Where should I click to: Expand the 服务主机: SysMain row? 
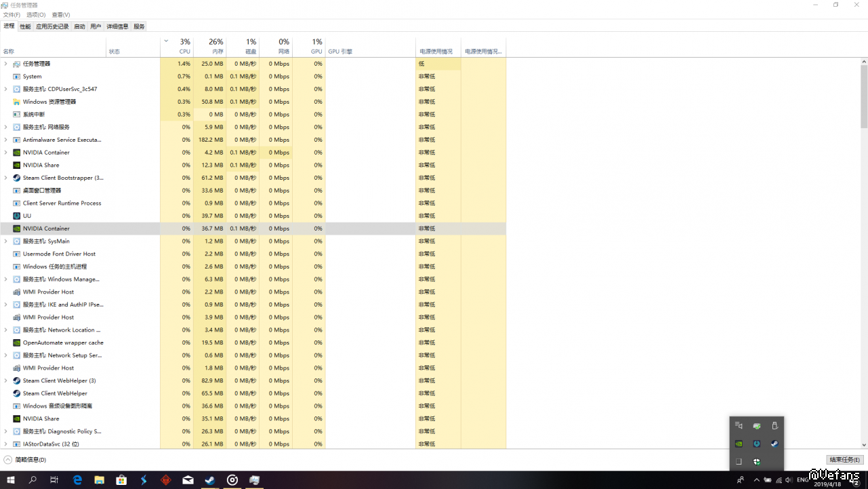tap(5, 241)
